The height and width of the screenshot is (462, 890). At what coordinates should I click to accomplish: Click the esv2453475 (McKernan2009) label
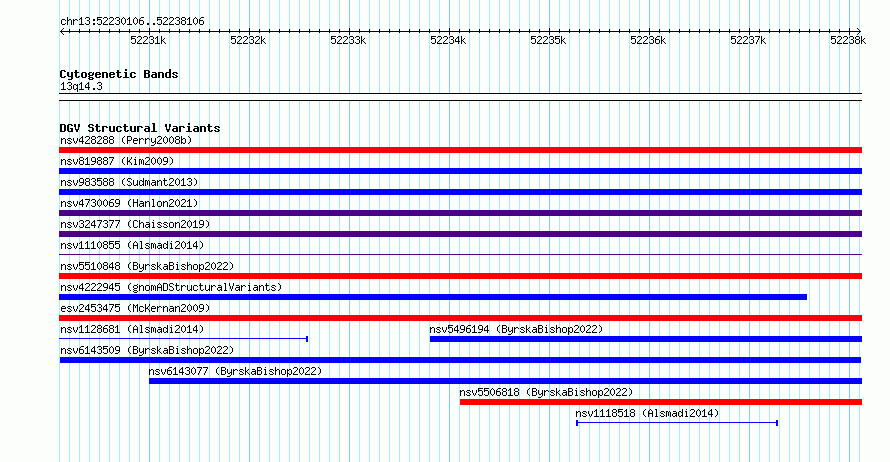(x=135, y=308)
